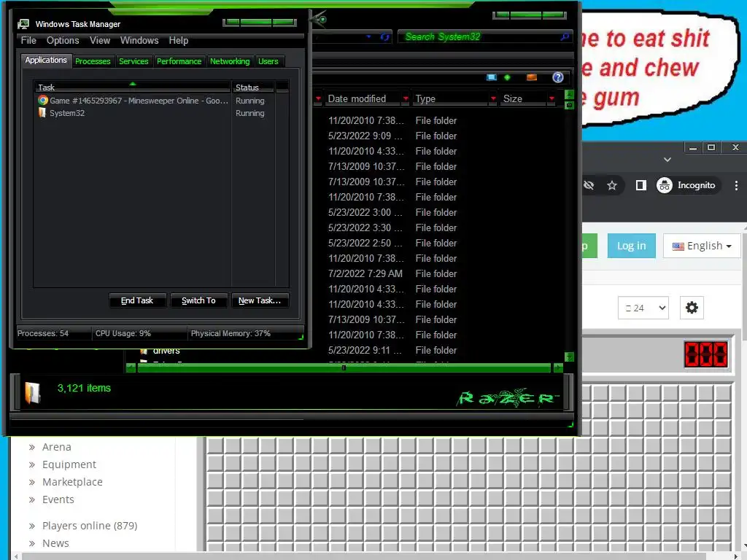Screen dimensions: 747x560
Task: Switch to the Networking tab
Action: click(230, 61)
